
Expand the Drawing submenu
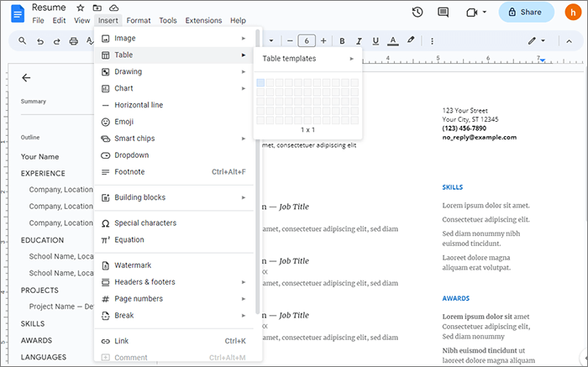point(174,71)
